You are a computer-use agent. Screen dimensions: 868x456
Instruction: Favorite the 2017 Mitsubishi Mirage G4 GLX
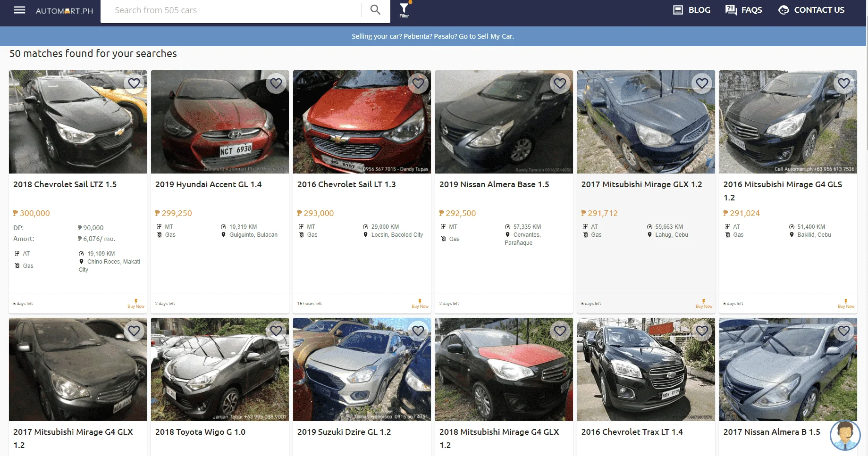(134, 331)
